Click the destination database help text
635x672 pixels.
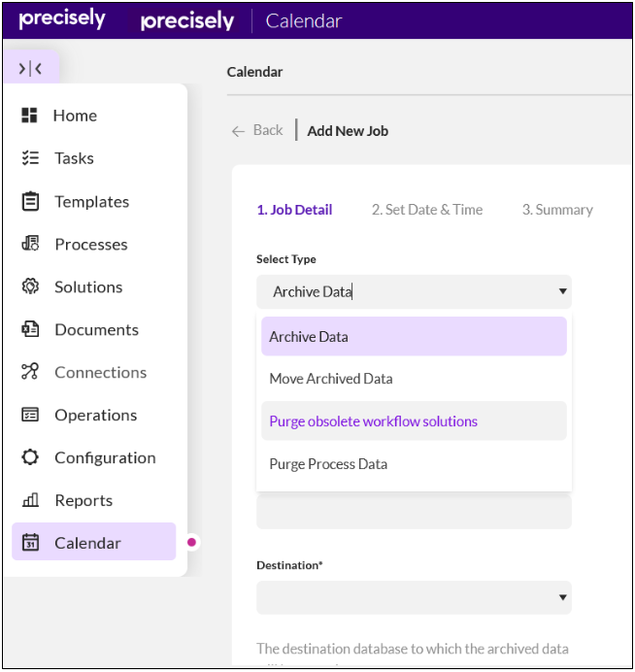click(x=413, y=649)
